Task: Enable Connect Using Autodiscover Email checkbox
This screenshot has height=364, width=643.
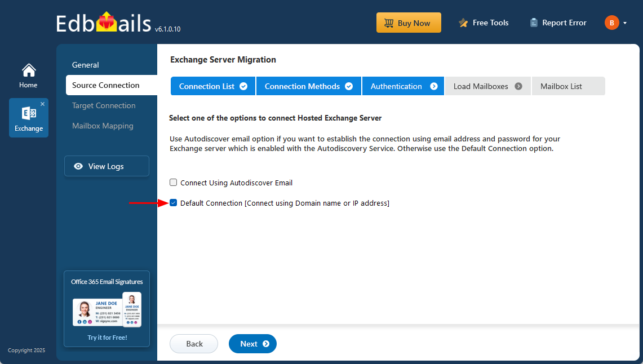Action: 174,183
